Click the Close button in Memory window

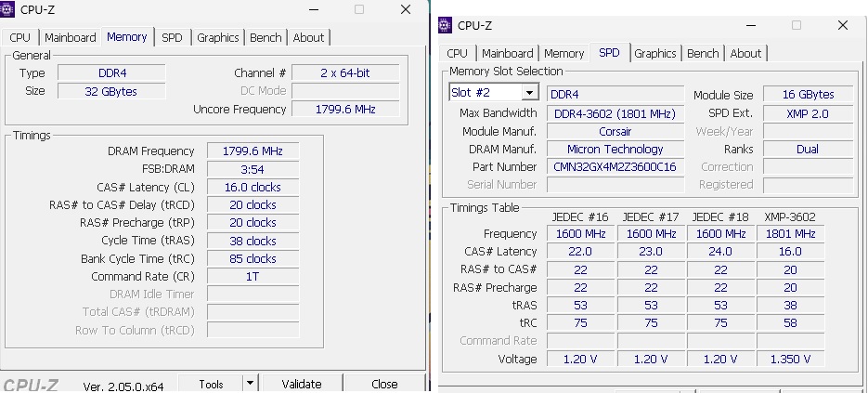pyautogui.click(x=384, y=384)
